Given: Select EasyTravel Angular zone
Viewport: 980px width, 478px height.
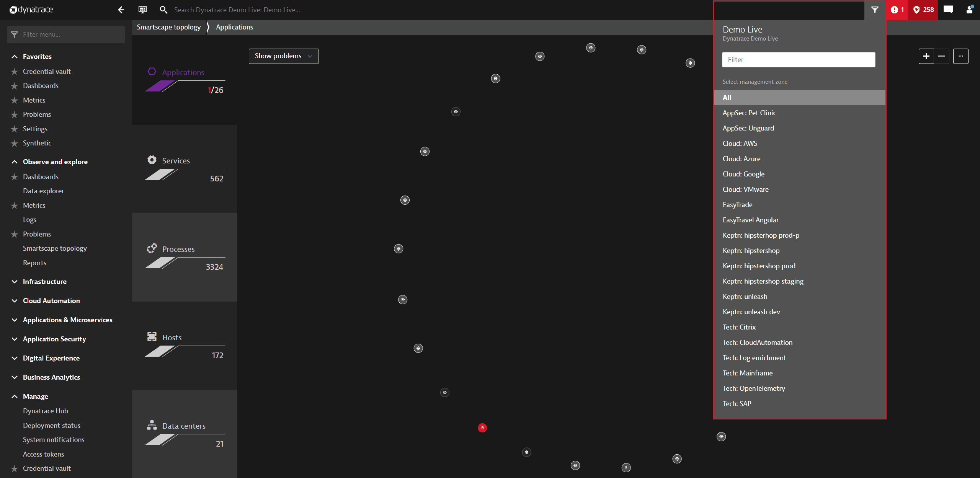Looking at the screenshot, I should (800, 220).
